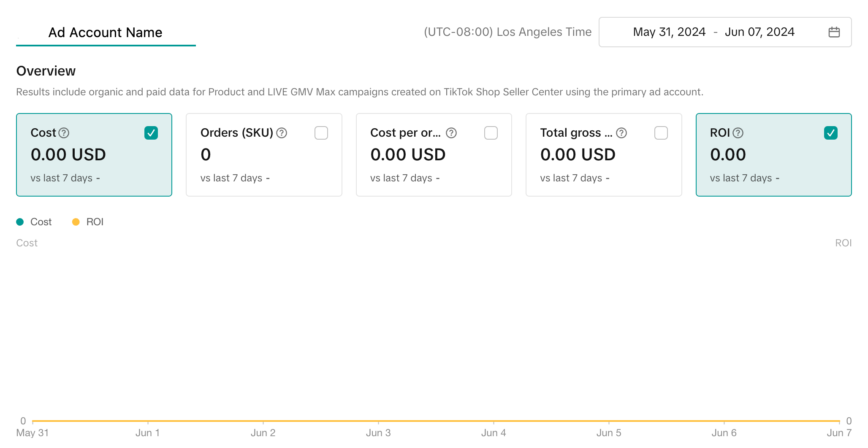This screenshot has width=868, height=448.
Task: Enable the Orders (SKU) checkbox
Action: [x=321, y=133]
